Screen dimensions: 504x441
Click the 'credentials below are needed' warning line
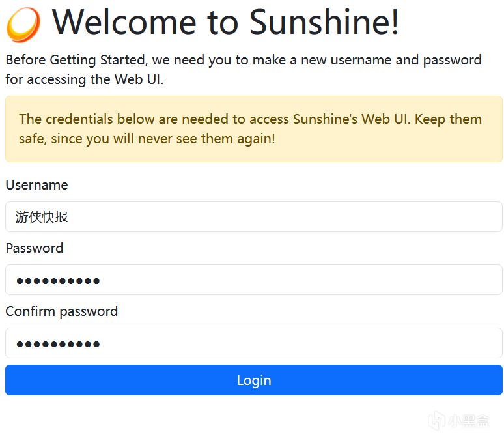tap(250, 119)
